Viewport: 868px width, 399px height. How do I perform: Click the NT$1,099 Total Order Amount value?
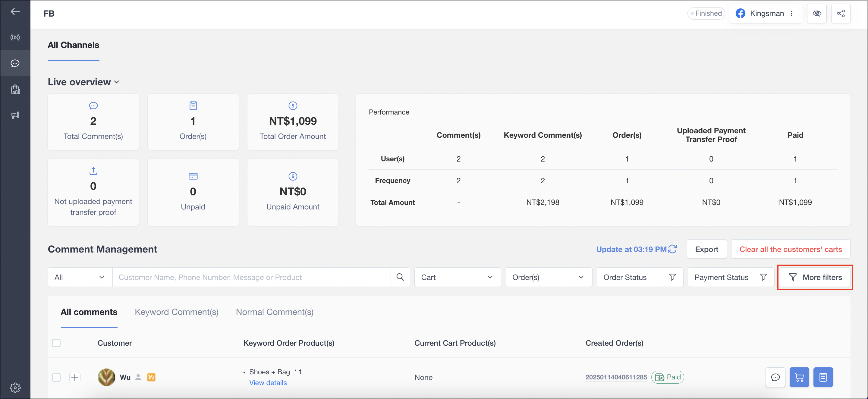click(x=292, y=121)
